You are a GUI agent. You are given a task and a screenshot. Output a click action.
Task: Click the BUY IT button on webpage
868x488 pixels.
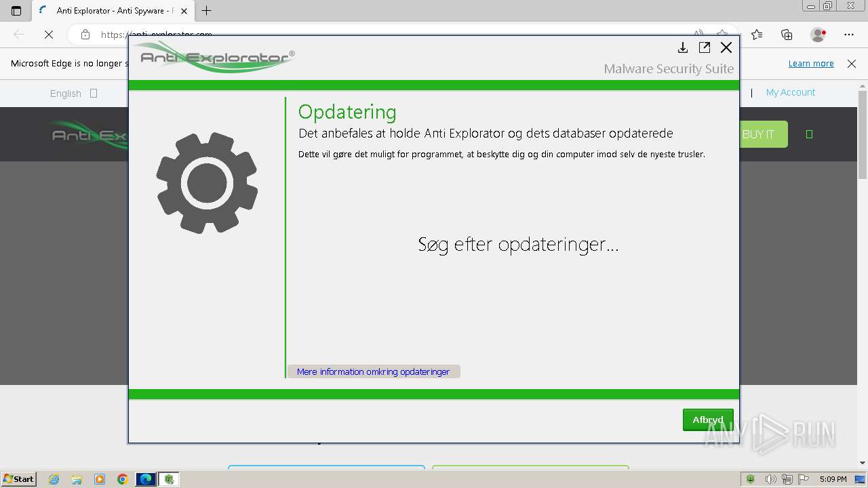click(x=764, y=134)
